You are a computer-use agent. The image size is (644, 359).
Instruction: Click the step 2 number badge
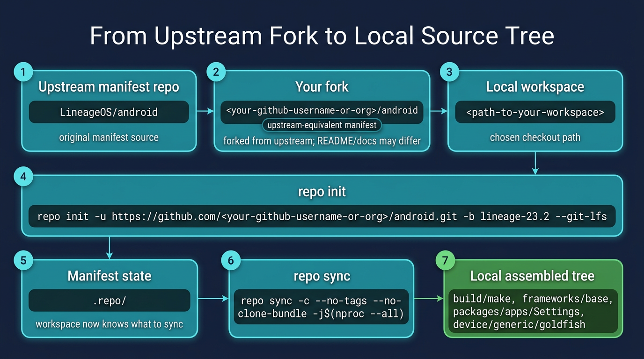pos(216,72)
